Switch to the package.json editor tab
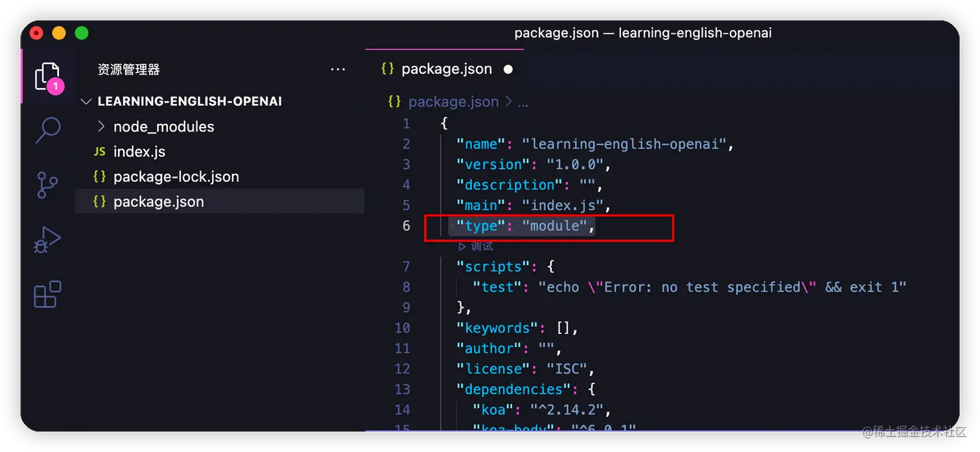This screenshot has height=452, width=980. click(445, 69)
